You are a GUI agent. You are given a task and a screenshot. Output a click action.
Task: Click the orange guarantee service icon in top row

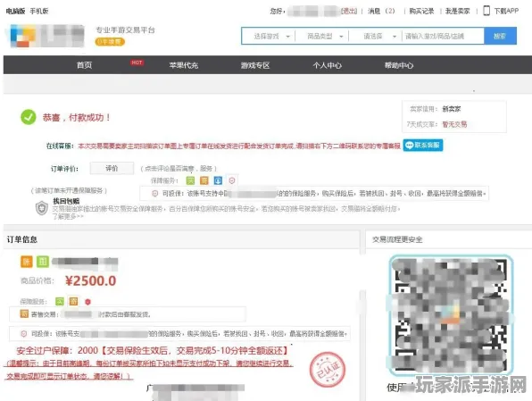point(204,180)
